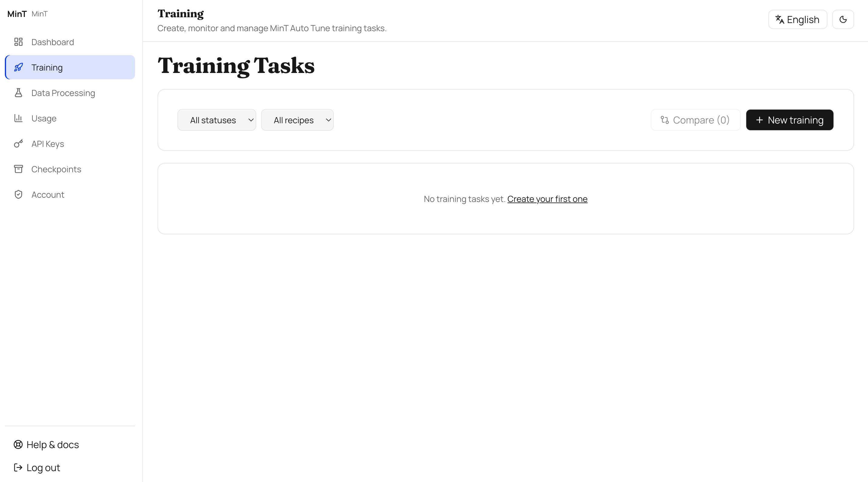Open the All recipes dropdown
The width and height of the screenshot is (868, 482).
[x=297, y=120]
